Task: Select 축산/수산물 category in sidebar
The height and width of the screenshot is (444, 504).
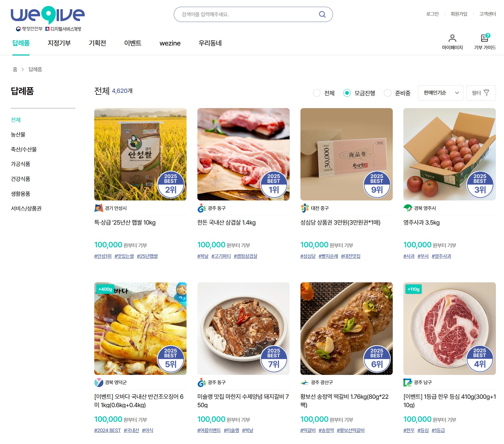Action: pyautogui.click(x=24, y=149)
